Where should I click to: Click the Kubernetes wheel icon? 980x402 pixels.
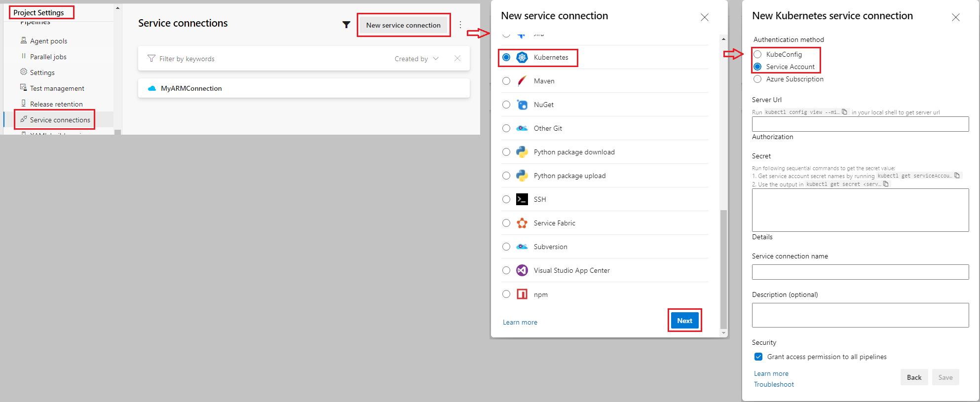(x=522, y=57)
